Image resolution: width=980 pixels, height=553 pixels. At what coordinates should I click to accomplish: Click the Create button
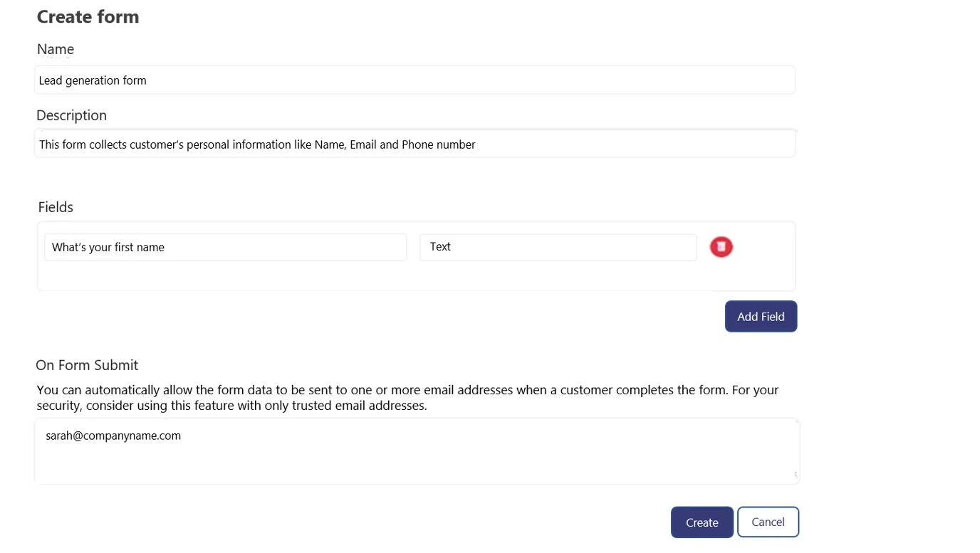click(702, 522)
